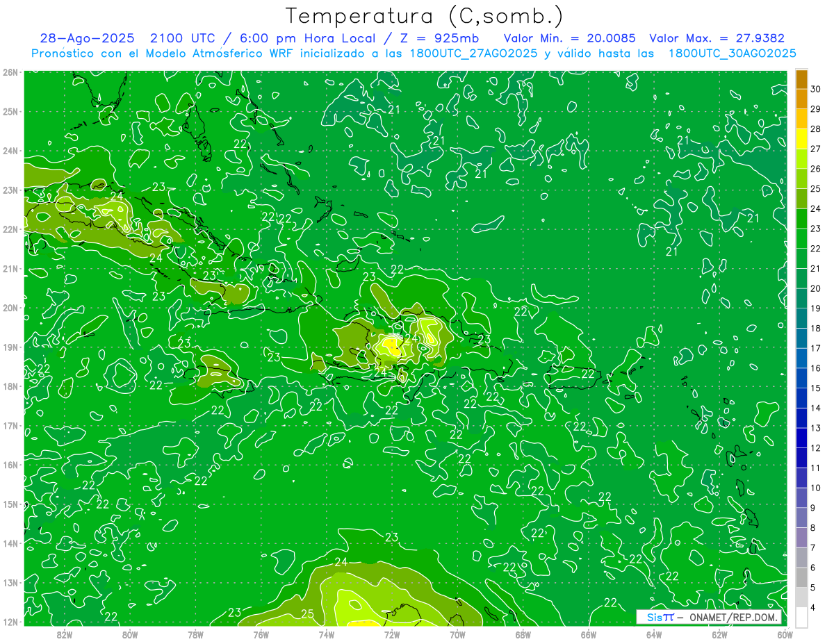834x644 pixels.
Task: Click the orange swatch between 29 and 30
Action: click(801, 99)
